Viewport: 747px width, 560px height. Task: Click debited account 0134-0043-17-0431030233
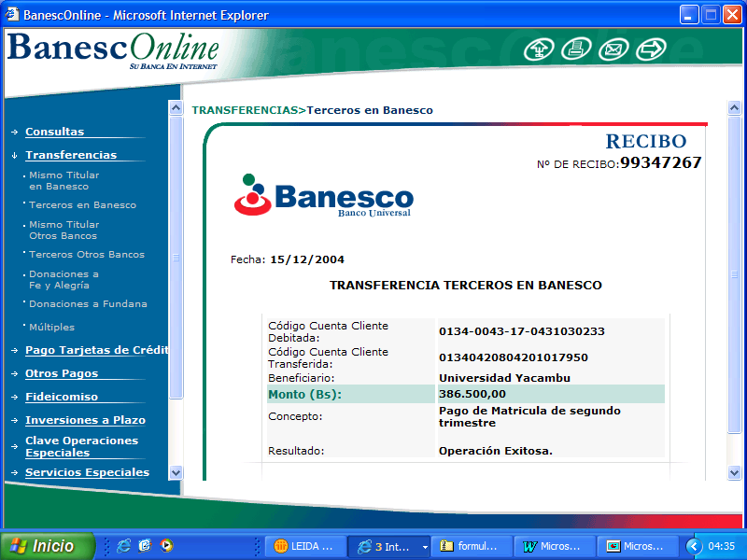[x=522, y=331]
